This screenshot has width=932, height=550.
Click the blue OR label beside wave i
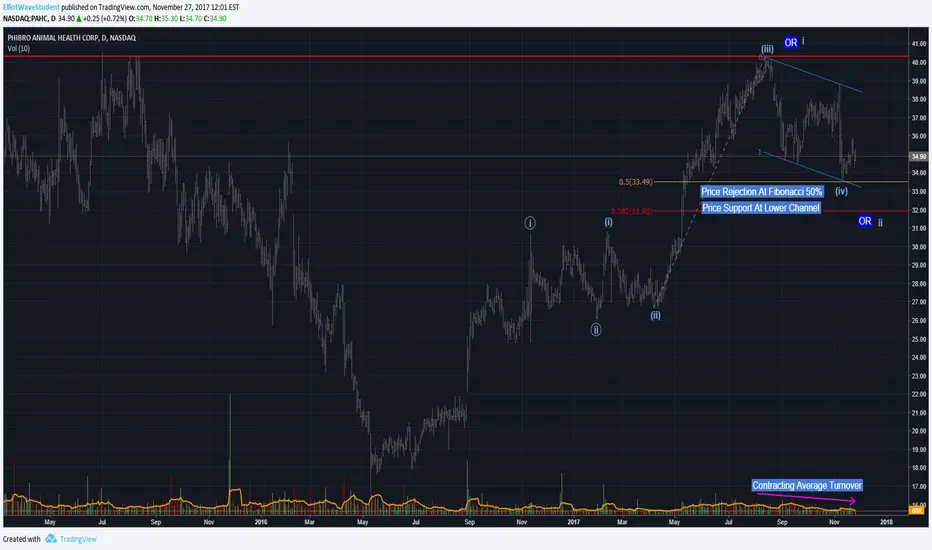coord(791,42)
